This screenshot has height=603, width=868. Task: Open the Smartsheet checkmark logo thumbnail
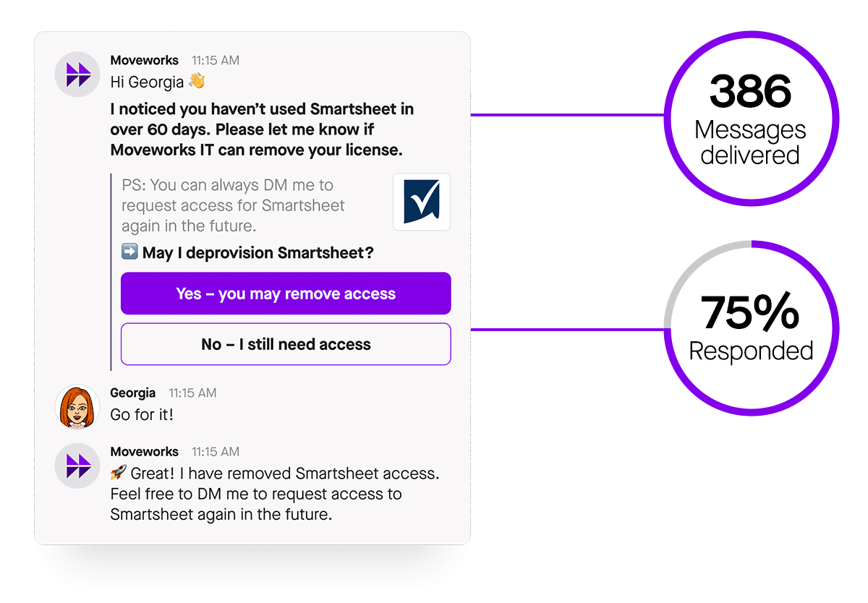pos(422,202)
